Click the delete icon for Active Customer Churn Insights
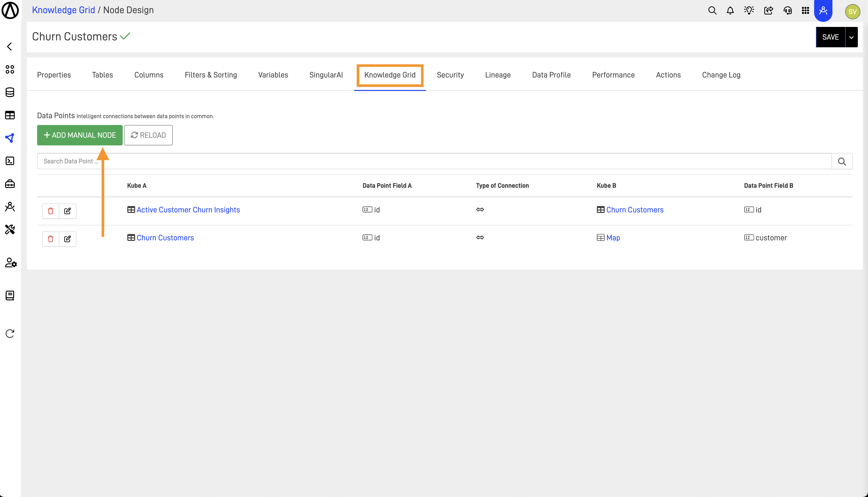 point(51,210)
